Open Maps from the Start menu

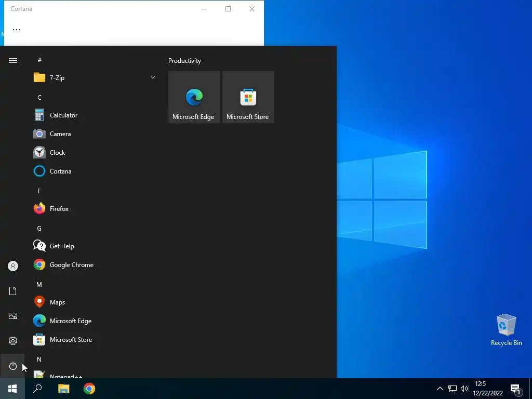(x=95, y=302)
